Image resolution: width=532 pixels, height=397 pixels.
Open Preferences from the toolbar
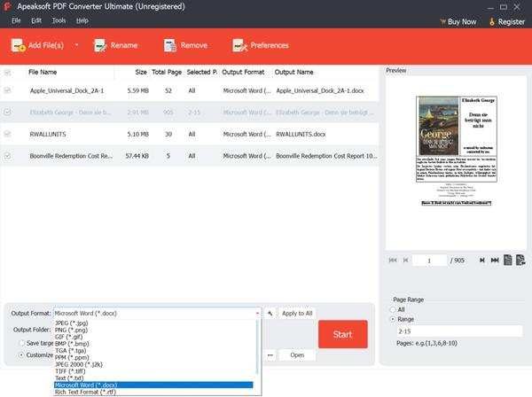239,45
